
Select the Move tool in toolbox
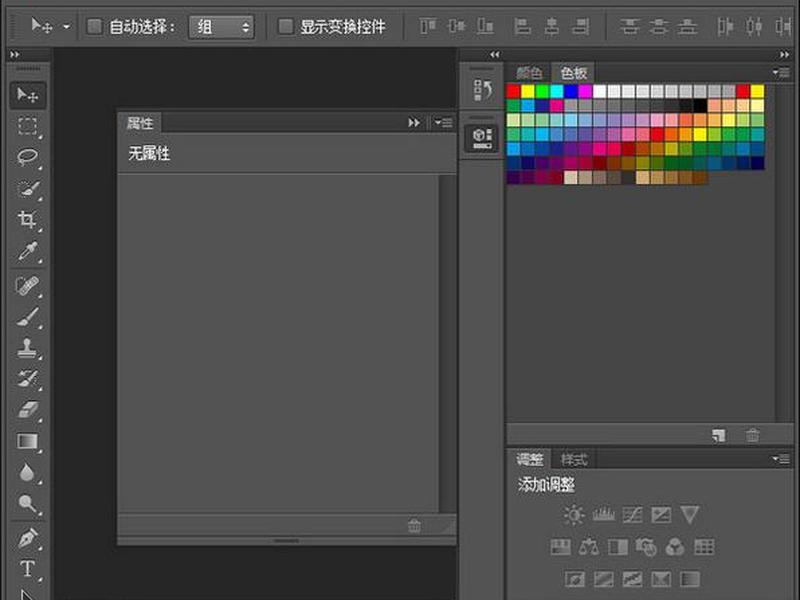[x=28, y=95]
